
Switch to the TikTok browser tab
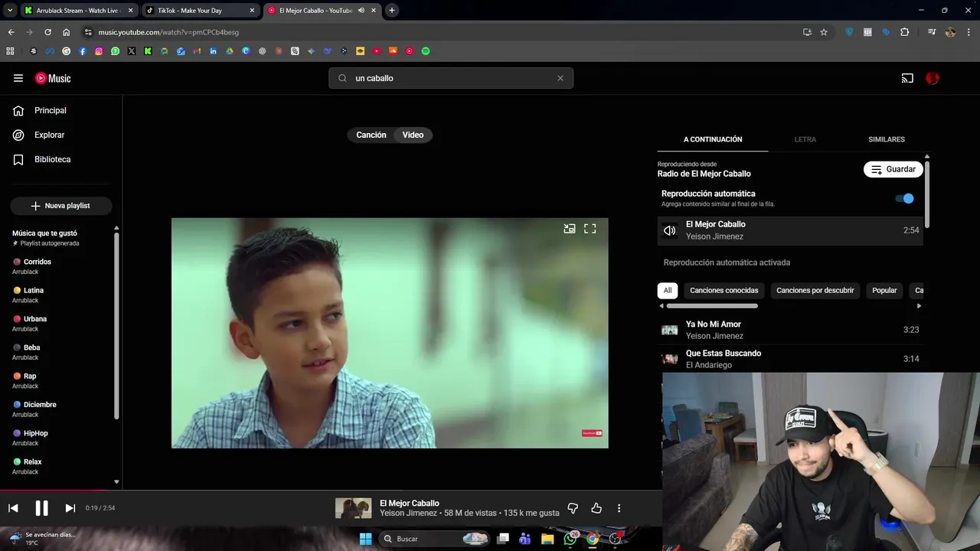(x=201, y=11)
